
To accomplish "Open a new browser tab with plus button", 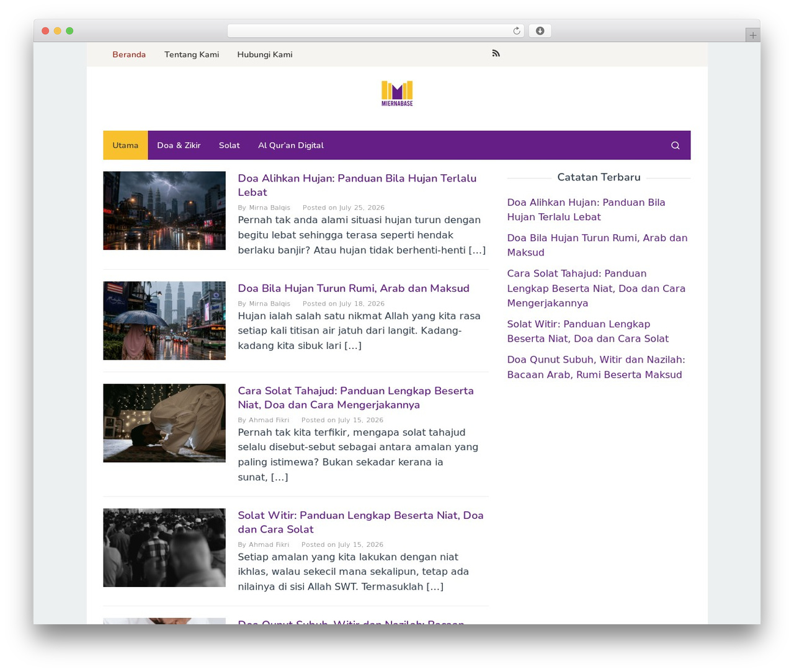I will pyautogui.click(x=752, y=35).
